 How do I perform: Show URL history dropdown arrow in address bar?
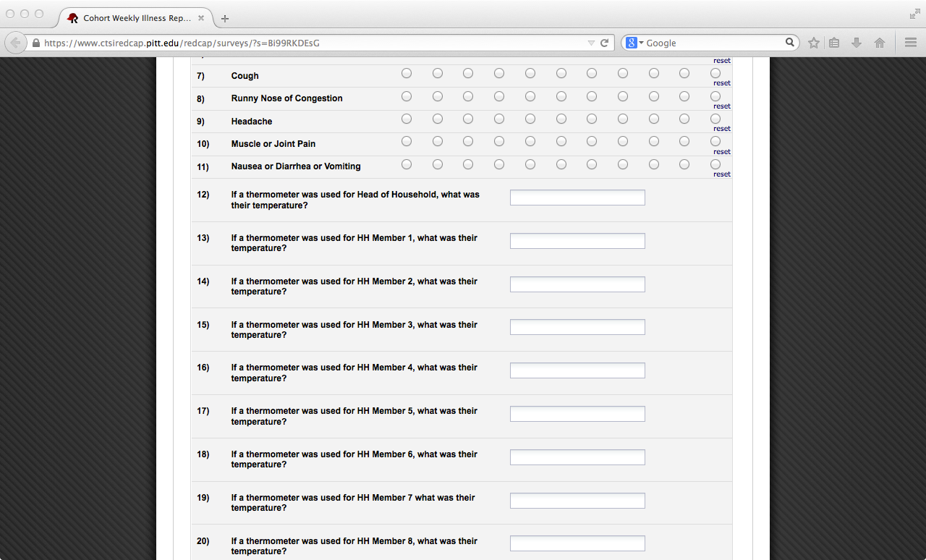[x=591, y=43]
